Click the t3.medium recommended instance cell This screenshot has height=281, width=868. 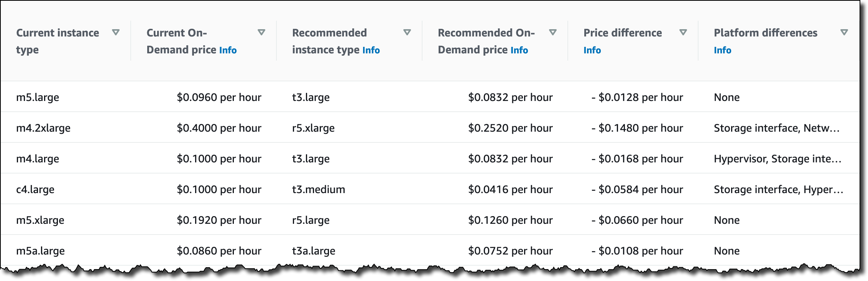pyautogui.click(x=318, y=190)
